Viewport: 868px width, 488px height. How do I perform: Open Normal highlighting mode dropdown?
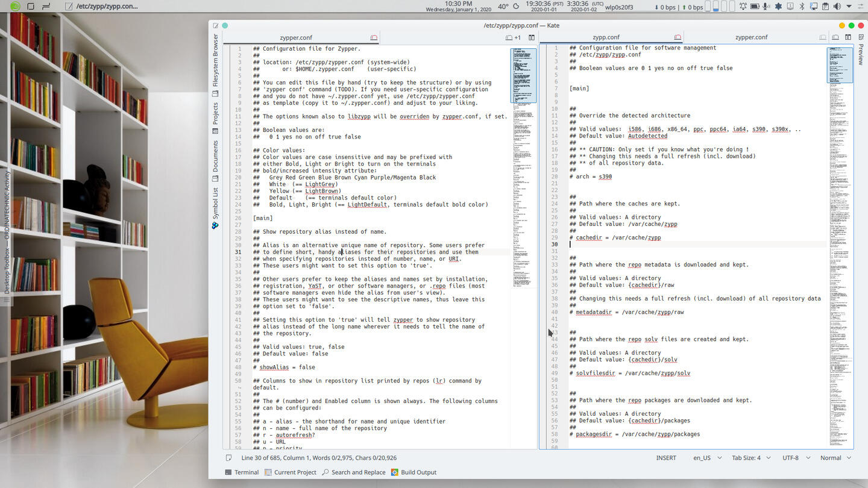[835, 458]
